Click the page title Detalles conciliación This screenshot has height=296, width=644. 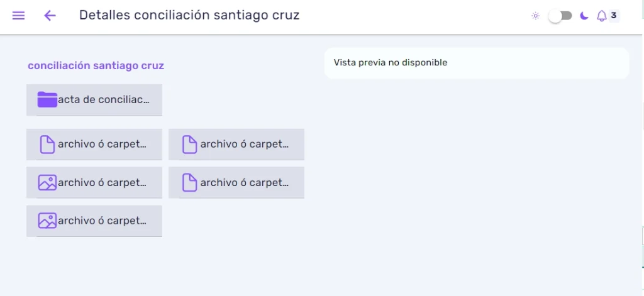coord(189,15)
